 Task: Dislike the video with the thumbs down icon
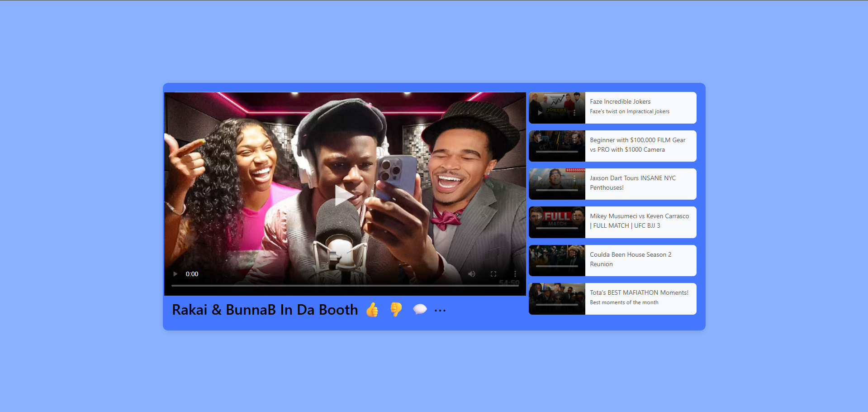click(x=396, y=310)
